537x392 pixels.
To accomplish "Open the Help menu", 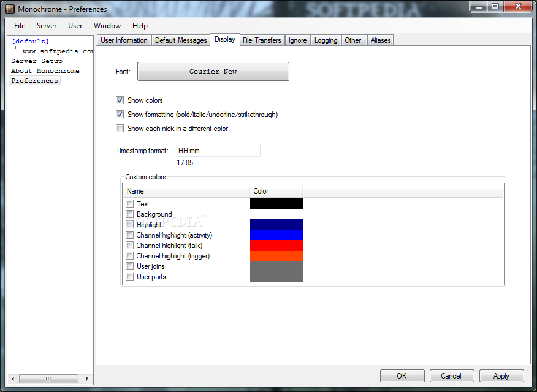I will [x=140, y=26].
